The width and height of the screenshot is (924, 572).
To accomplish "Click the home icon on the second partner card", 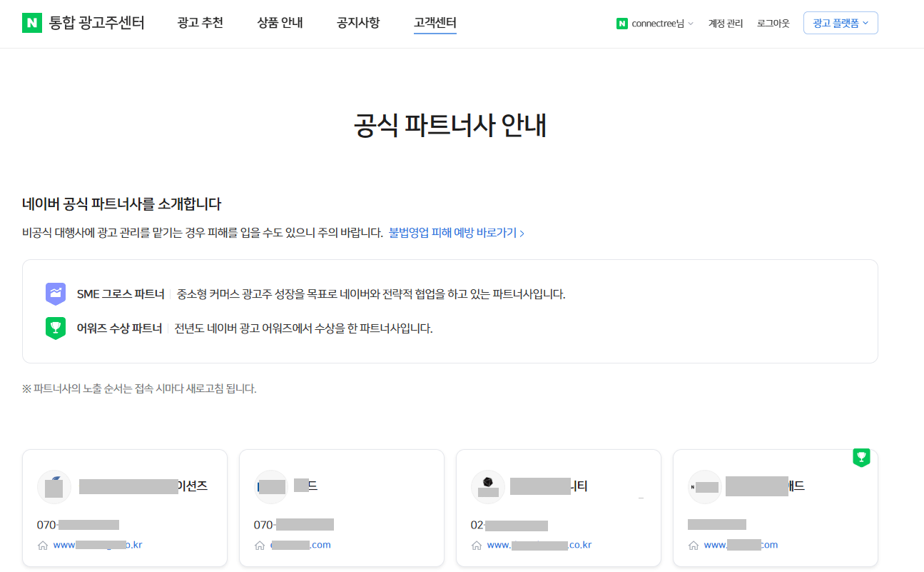I will click(x=261, y=544).
